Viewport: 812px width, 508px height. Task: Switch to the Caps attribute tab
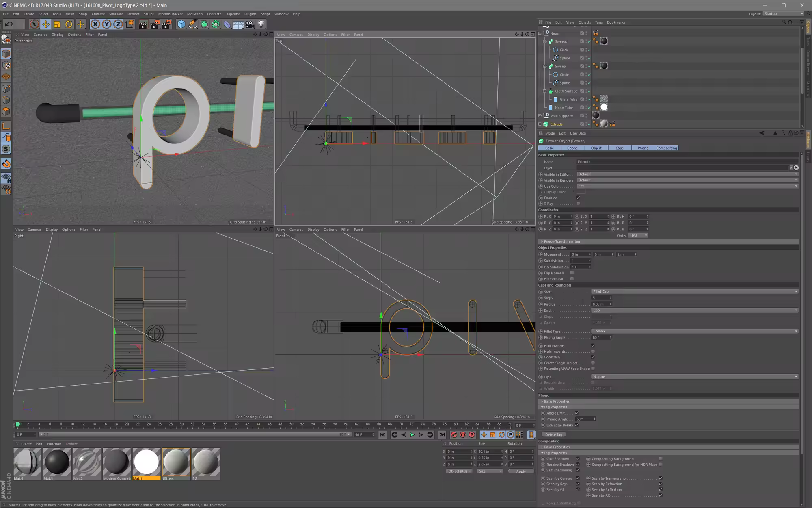[620, 148]
